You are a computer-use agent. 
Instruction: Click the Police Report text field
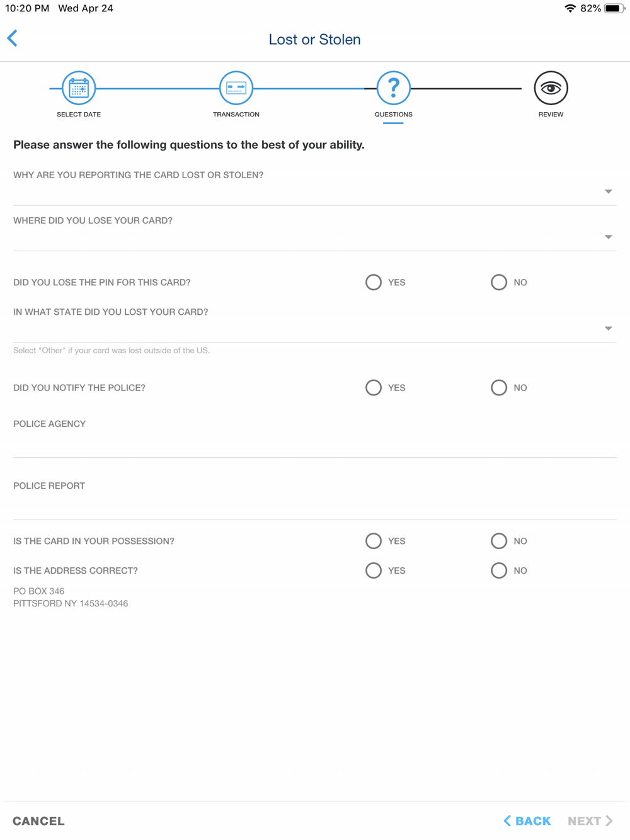[x=315, y=506]
